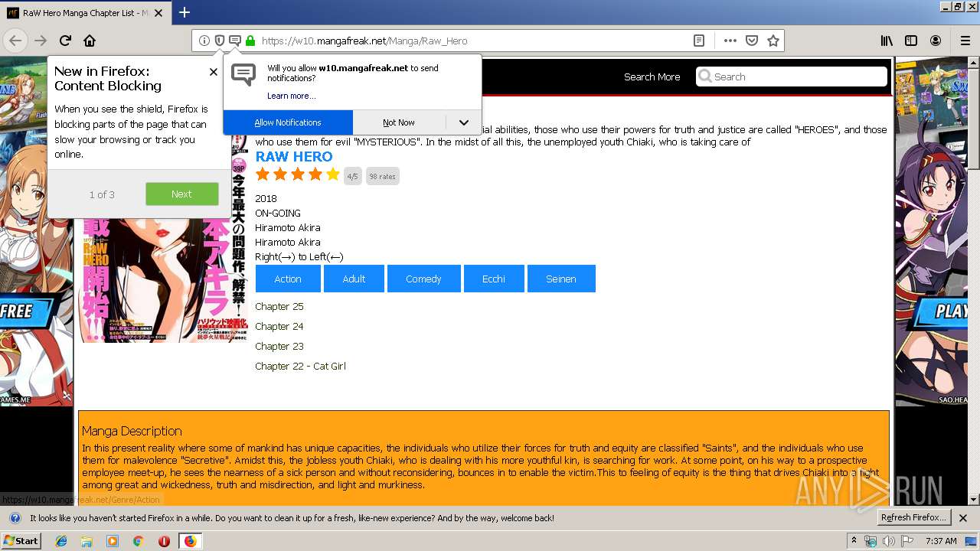Select the Comedy genre button

[x=423, y=279]
